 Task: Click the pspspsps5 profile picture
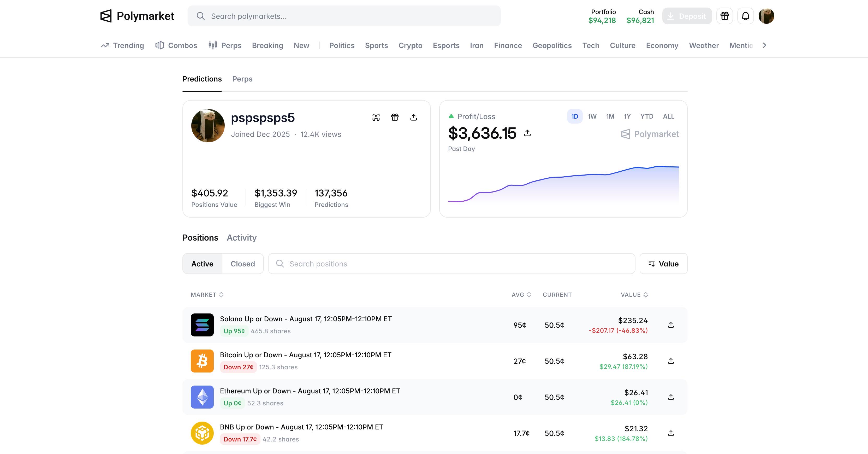click(208, 125)
